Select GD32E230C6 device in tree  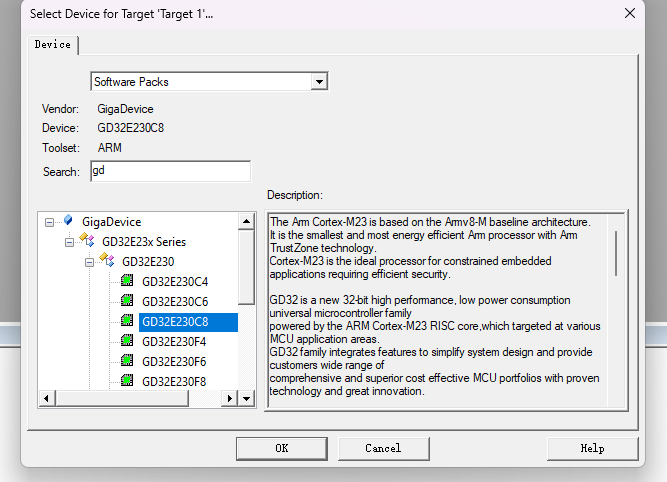pos(175,302)
